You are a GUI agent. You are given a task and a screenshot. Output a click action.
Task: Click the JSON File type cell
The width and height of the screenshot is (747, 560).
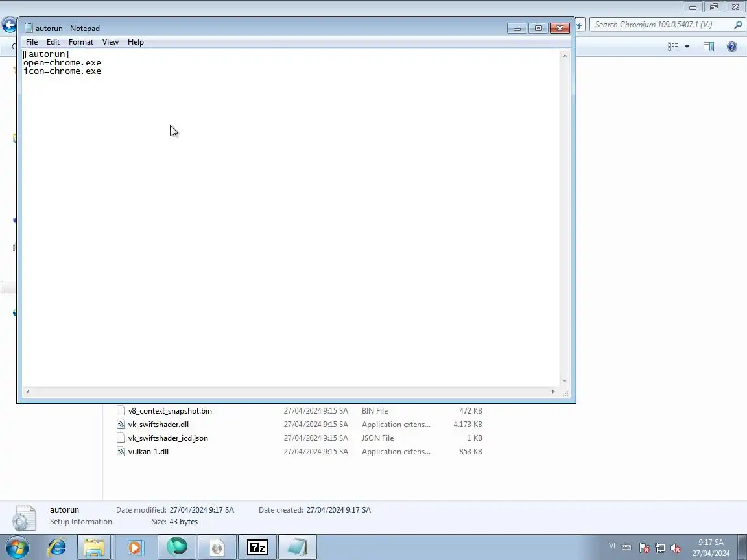(377, 438)
